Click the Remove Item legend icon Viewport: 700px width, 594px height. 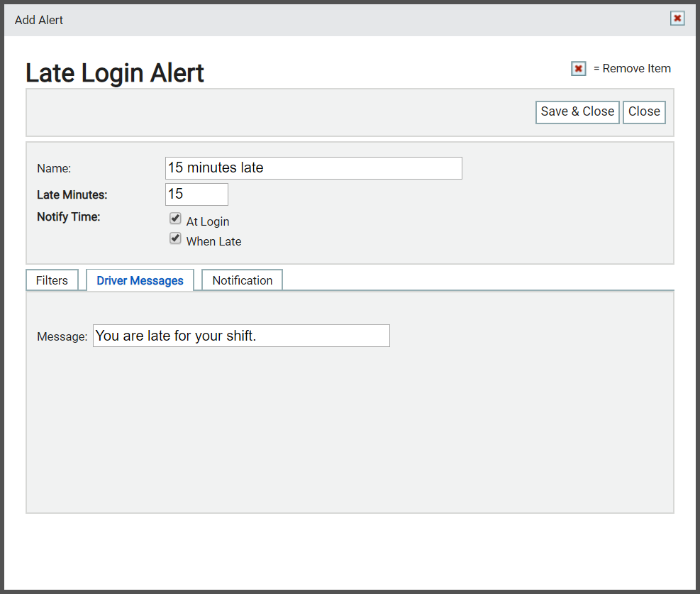pos(578,69)
